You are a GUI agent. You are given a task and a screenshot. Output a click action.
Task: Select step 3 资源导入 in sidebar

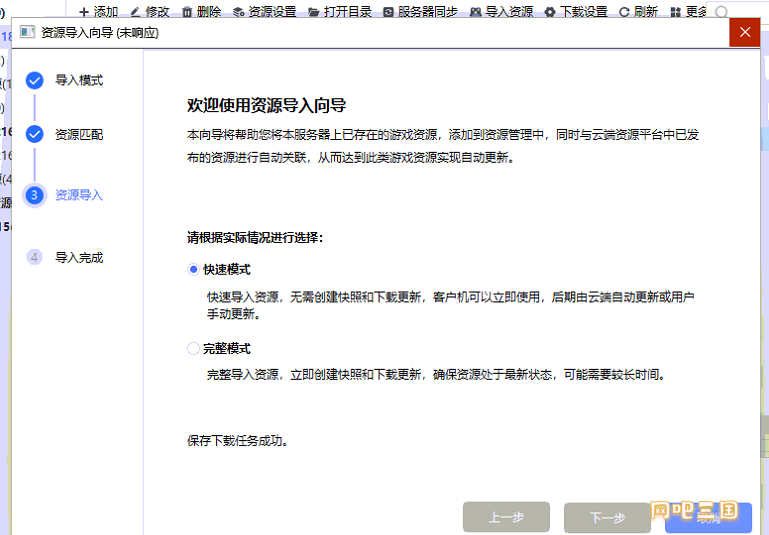point(35,195)
